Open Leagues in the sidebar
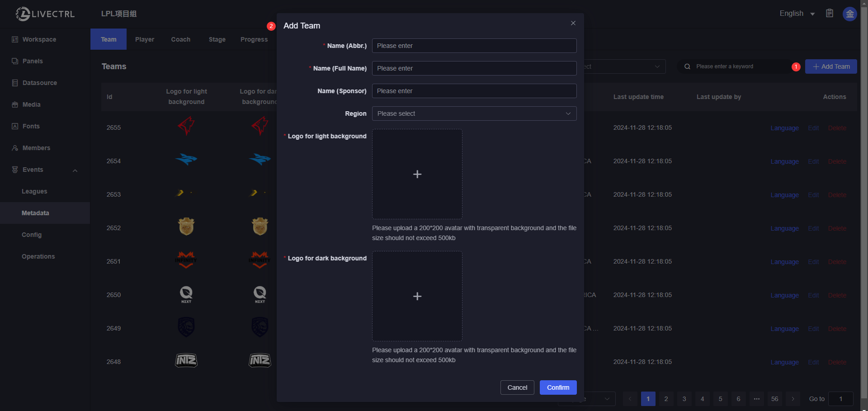The width and height of the screenshot is (868, 411). click(x=34, y=191)
